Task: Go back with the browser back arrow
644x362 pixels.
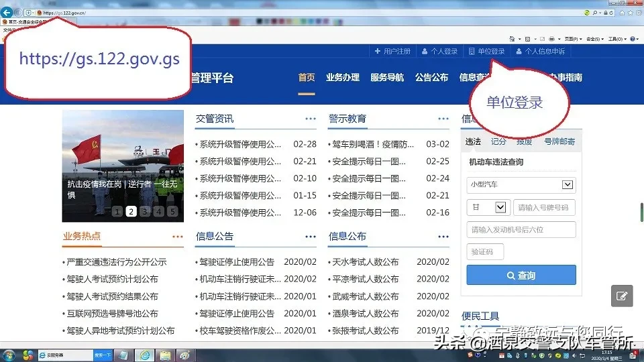Action: click(x=7, y=13)
